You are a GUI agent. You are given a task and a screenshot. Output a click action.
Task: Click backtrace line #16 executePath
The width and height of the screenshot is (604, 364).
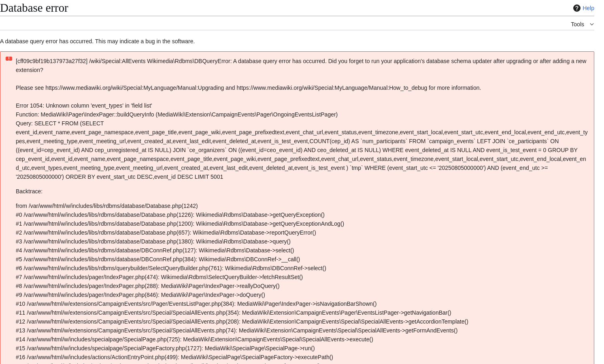pyautogui.click(x=174, y=357)
